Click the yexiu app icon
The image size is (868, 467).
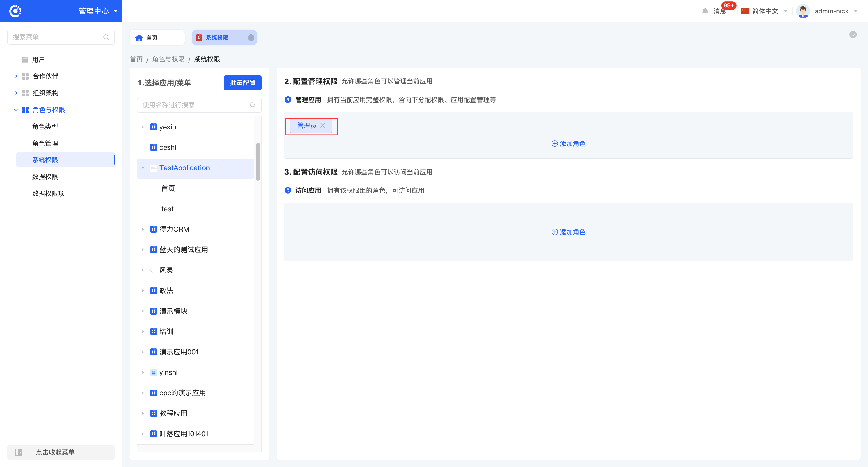[x=153, y=127]
